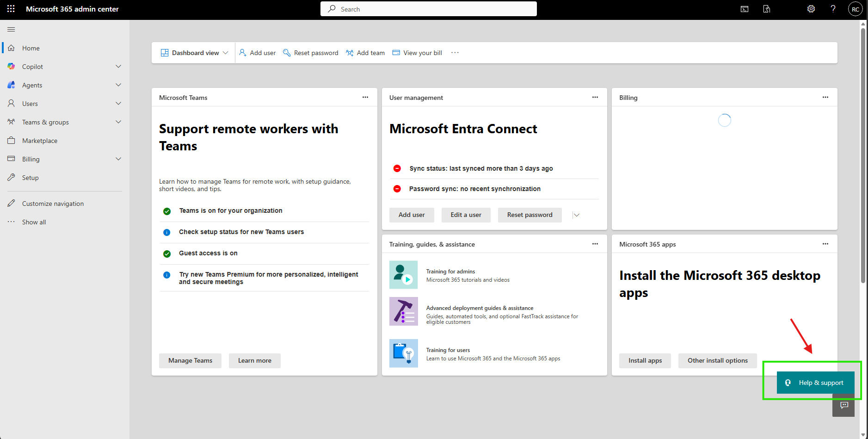The image size is (868, 439).
Task: Click the Home house icon
Action: click(12, 48)
